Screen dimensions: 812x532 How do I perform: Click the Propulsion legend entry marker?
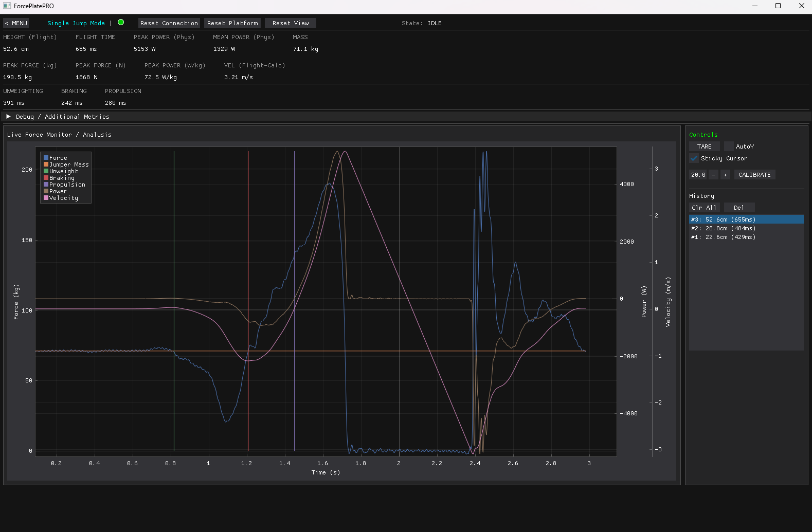click(x=46, y=185)
